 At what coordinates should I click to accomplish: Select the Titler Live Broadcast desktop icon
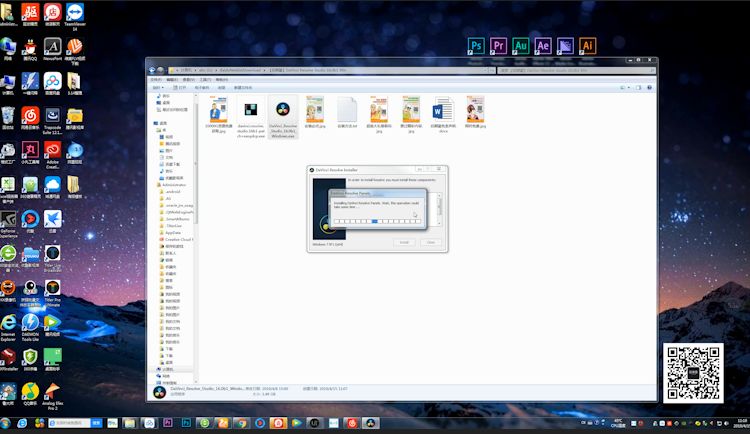pos(53,258)
